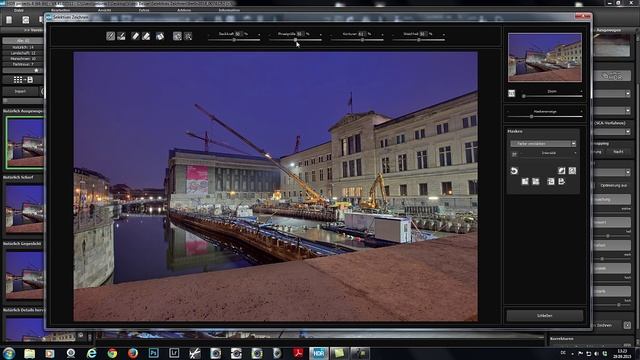Click the grid-to-disk save icon in the left panel
This screenshot has width=640, height=360.
tap(23, 80)
